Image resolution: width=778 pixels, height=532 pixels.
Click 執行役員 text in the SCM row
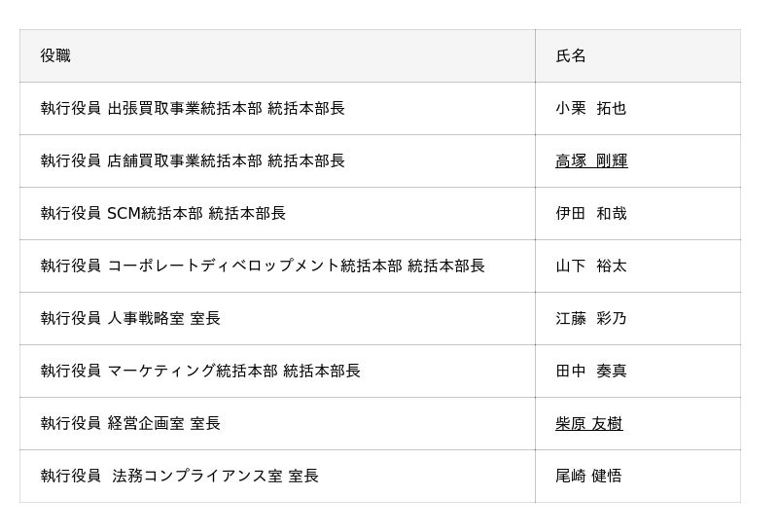(x=70, y=214)
